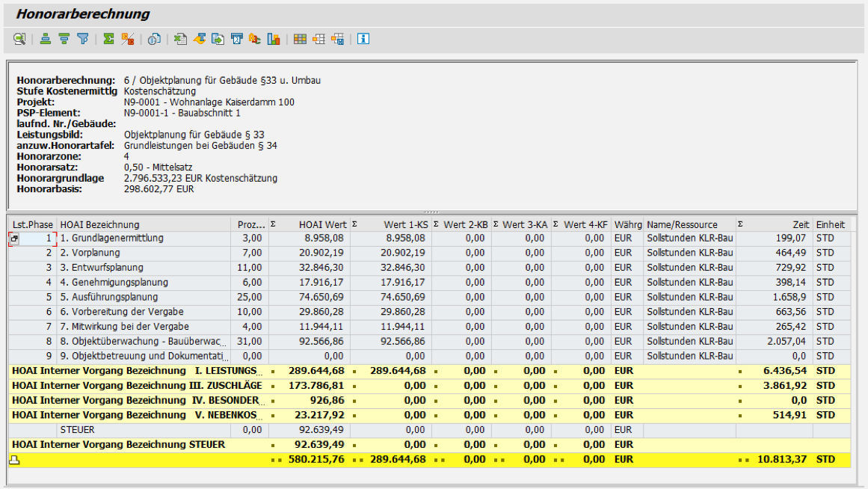The width and height of the screenshot is (868, 489).
Task: Click the blue Information icon
Action: [363, 39]
